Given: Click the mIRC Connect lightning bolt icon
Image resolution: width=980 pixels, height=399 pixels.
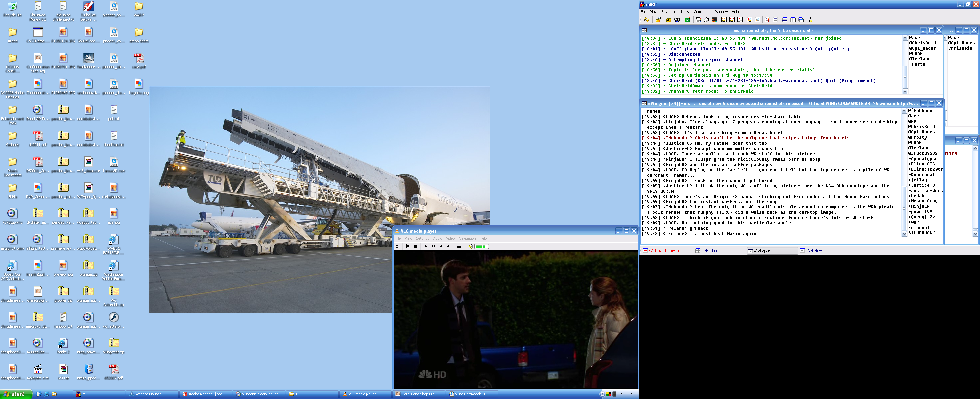Looking at the screenshot, I should 647,20.
